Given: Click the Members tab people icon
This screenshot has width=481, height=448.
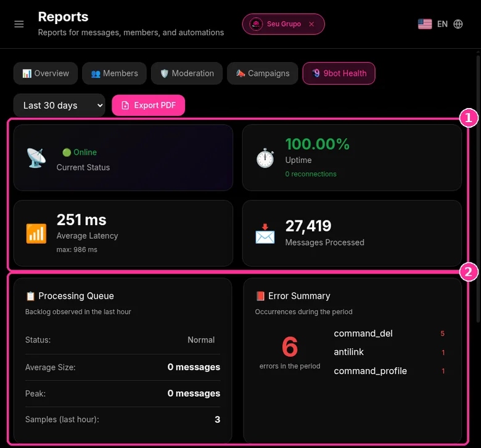Looking at the screenshot, I should (x=96, y=73).
